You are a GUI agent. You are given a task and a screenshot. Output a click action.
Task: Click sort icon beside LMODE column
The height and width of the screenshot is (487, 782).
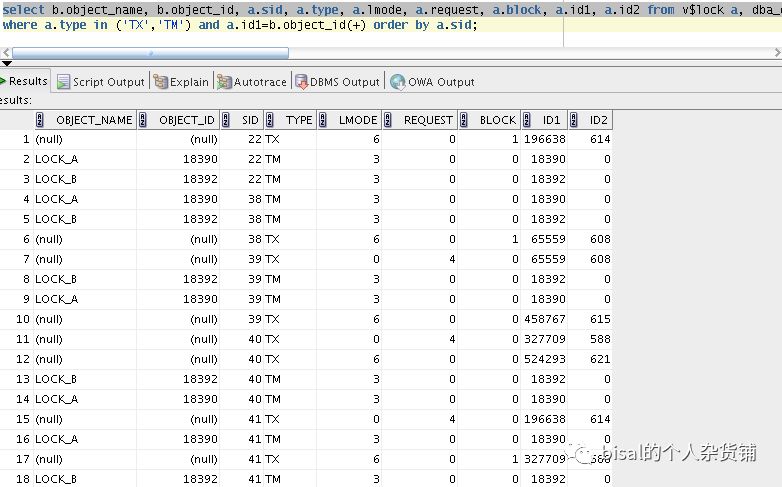click(x=323, y=120)
